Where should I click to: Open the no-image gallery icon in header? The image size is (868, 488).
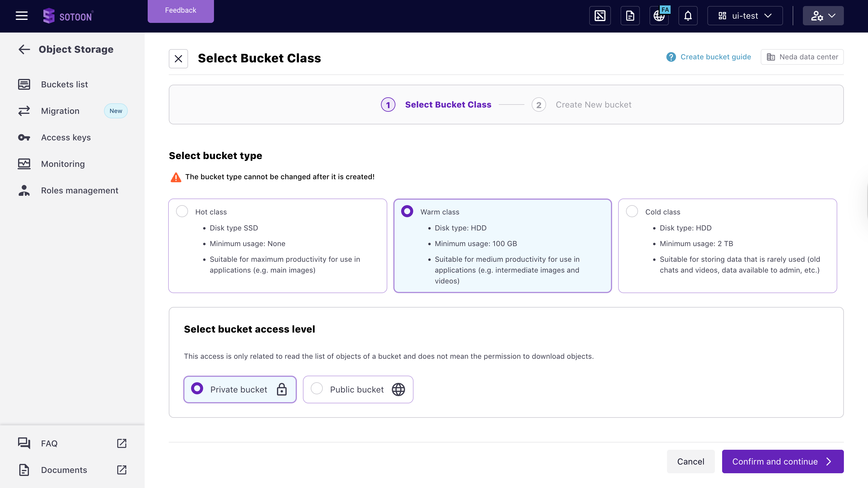[x=600, y=16]
